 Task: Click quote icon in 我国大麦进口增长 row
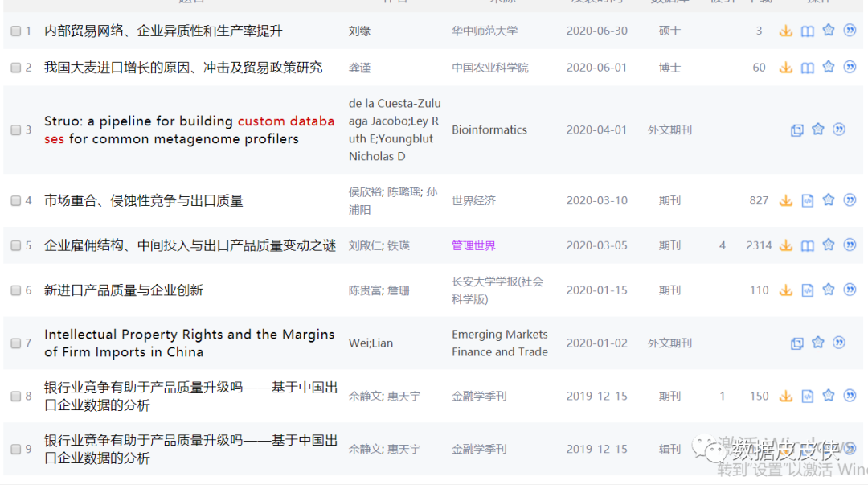click(850, 67)
